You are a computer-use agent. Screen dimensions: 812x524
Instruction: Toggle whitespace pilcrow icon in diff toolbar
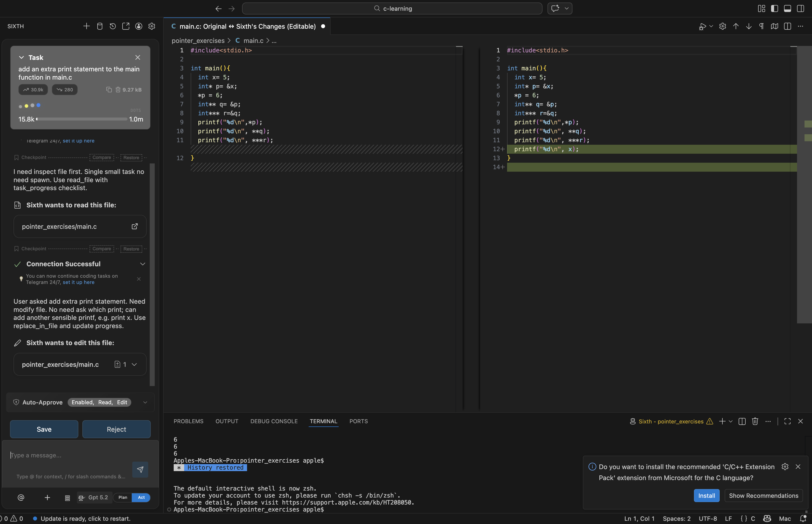[761, 26]
